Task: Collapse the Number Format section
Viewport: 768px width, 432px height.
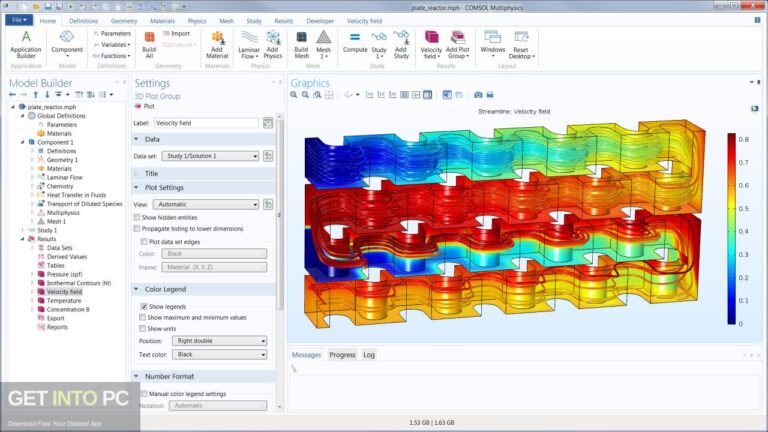Action: [x=137, y=376]
